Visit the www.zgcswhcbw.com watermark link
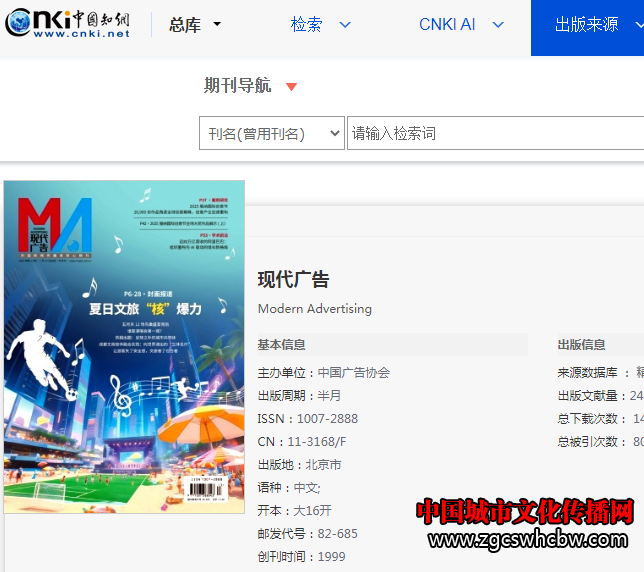The height and width of the screenshot is (572, 644). [x=531, y=541]
